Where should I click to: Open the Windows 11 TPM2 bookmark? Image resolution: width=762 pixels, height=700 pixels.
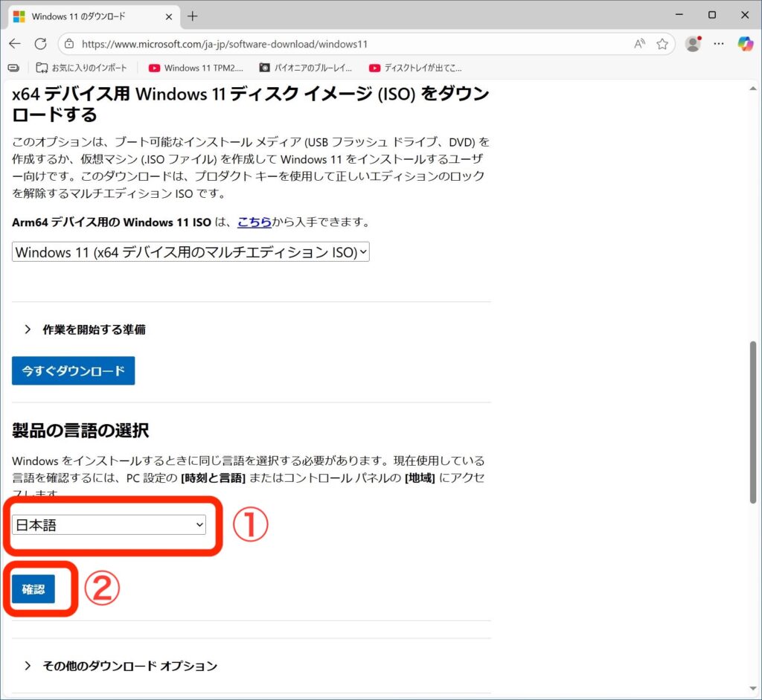196,68
